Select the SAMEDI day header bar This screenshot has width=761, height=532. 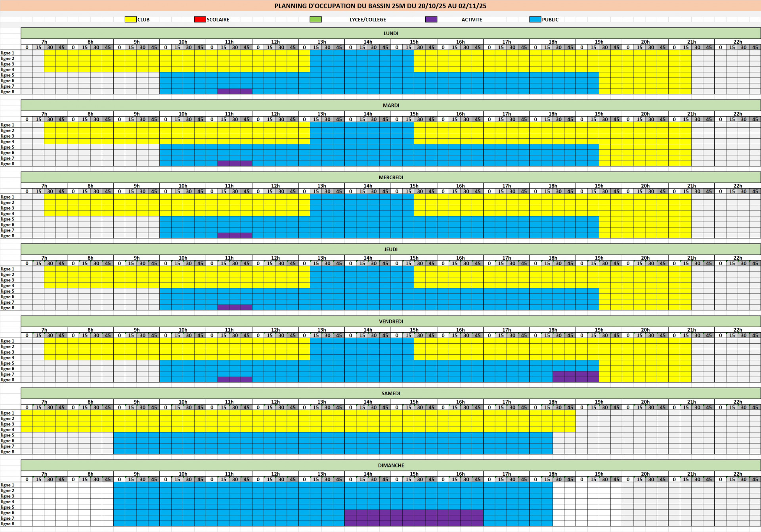[x=390, y=393]
